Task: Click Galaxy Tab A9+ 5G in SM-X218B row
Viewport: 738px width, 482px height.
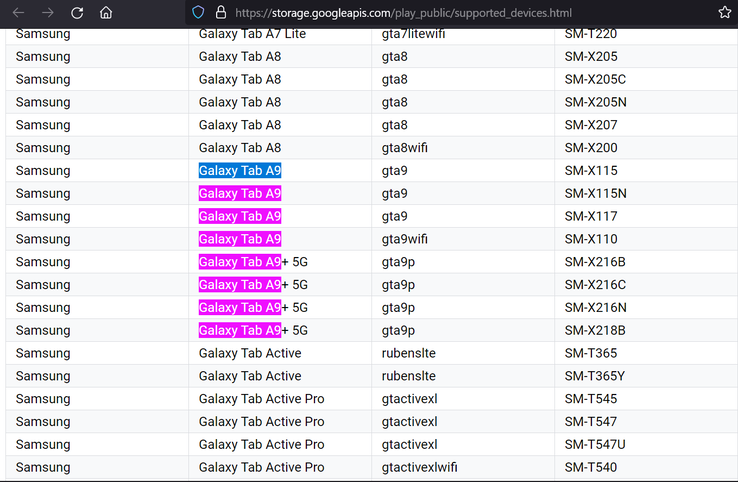Action: point(253,330)
